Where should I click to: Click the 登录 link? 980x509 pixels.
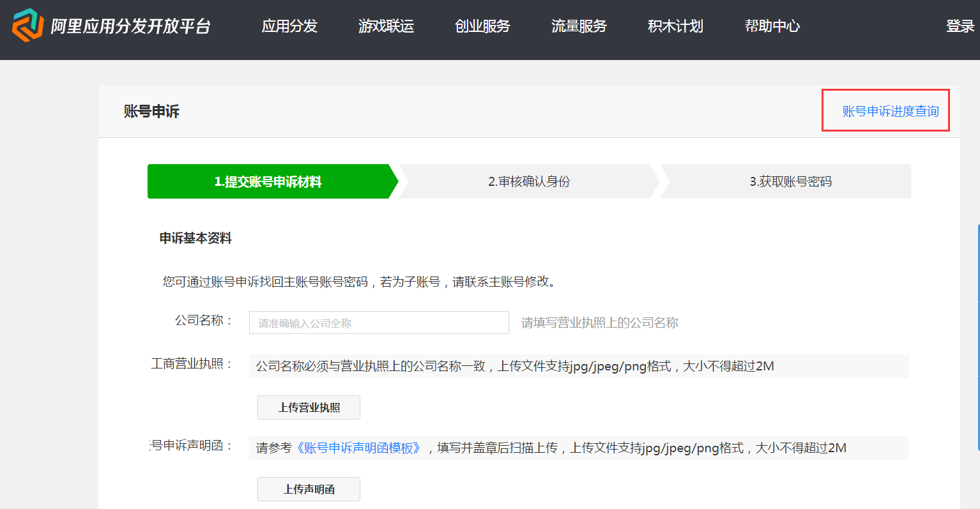coord(960,26)
